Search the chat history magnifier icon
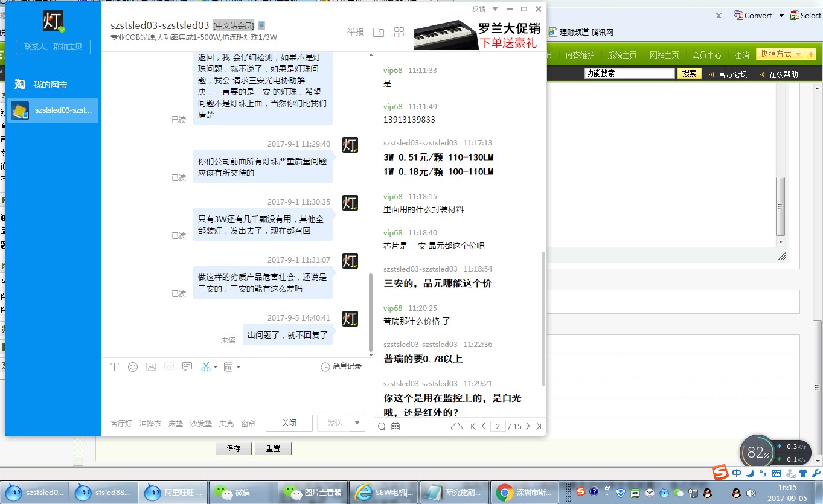Viewport: 823px width, 504px height. pyautogui.click(x=382, y=426)
